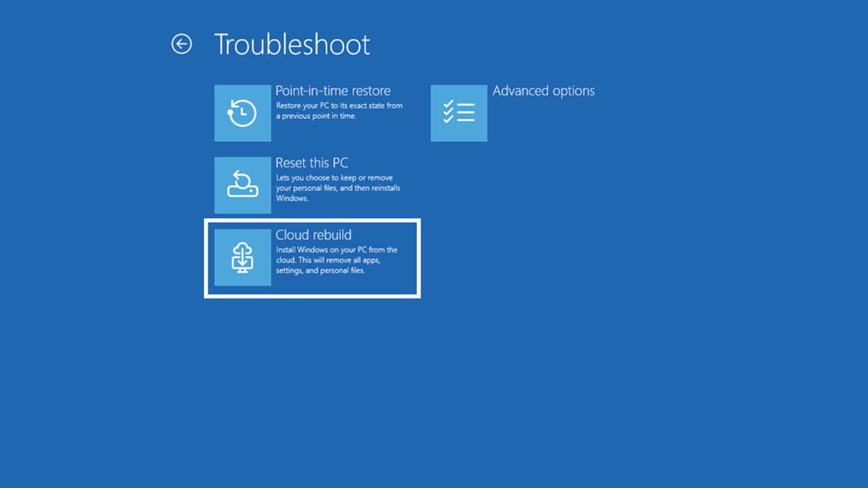
Task: Click 'Restore your PC to its exact state' description
Action: click(339, 111)
